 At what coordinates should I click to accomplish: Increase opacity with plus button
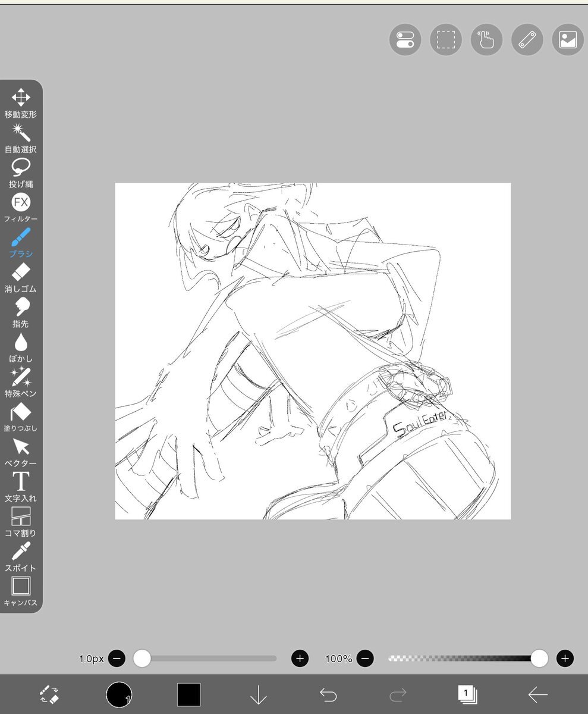click(565, 658)
